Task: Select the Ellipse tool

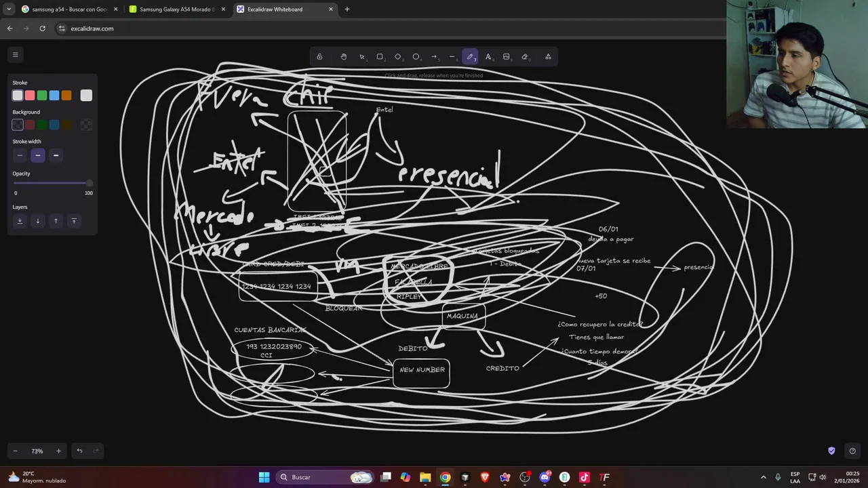Action: 416,57
